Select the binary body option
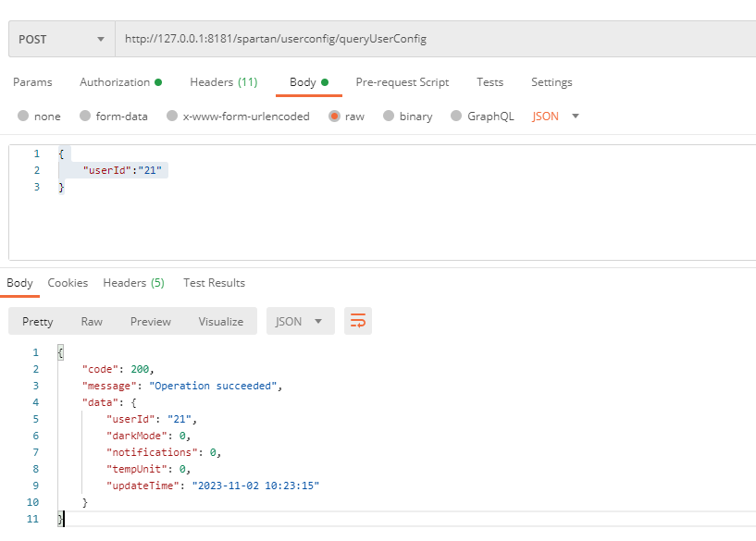This screenshot has width=756, height=541. pyautogui.click(x=389, y=117)
